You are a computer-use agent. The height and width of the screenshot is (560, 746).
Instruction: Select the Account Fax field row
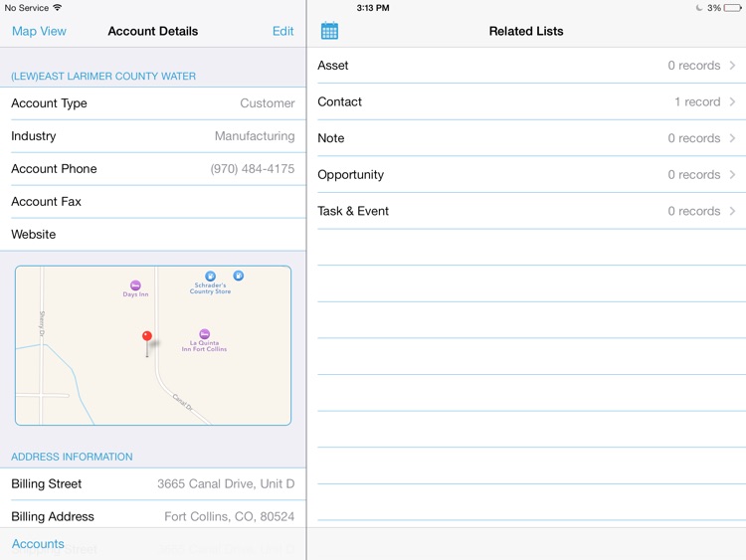(x=153, y=202)
